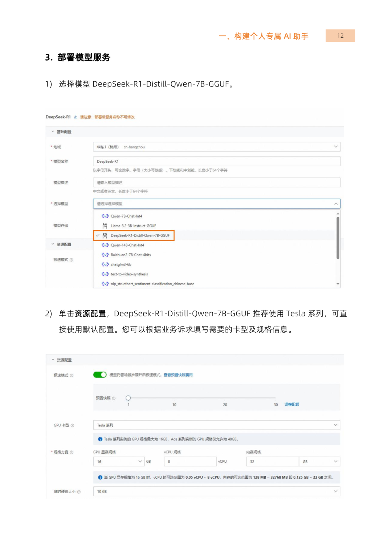Click the Qwen-7B-Chat-Int4 model icon

105,216
